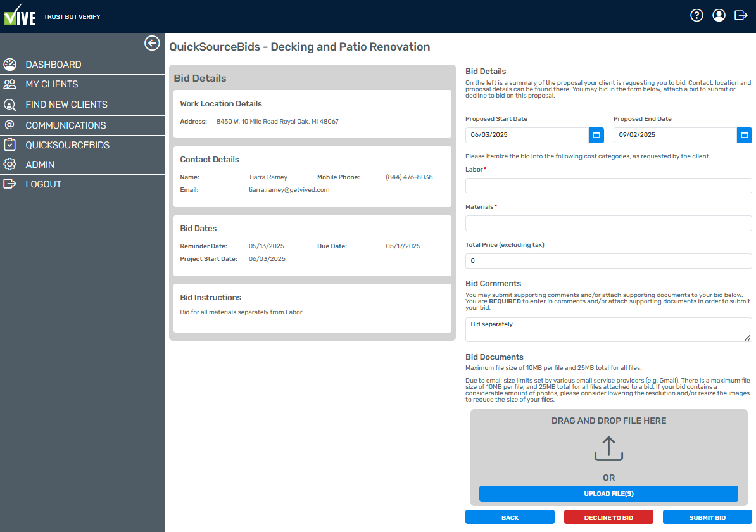
Task: Grab the Bid Comments textarea resize handle
Action: (747, 338)
